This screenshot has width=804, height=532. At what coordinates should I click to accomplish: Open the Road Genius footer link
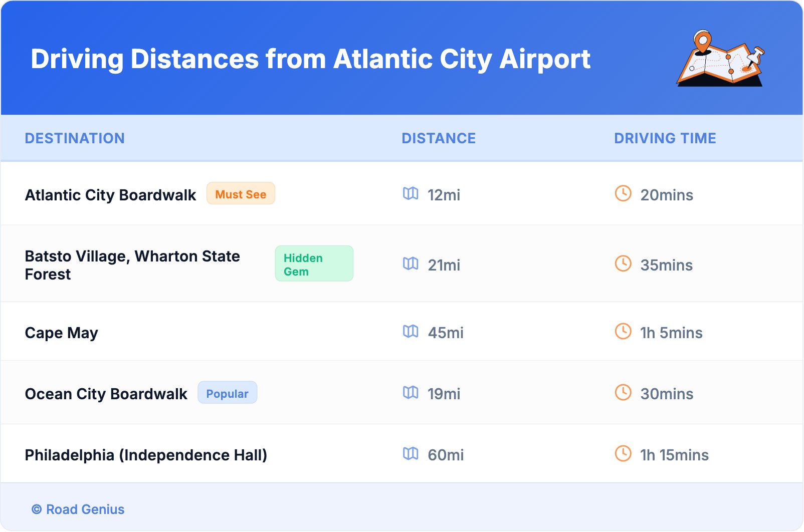click(79, 509)
